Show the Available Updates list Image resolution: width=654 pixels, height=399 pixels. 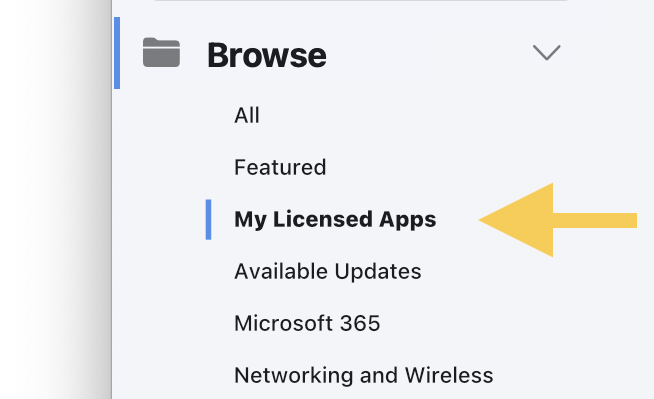tap(328, 271)
